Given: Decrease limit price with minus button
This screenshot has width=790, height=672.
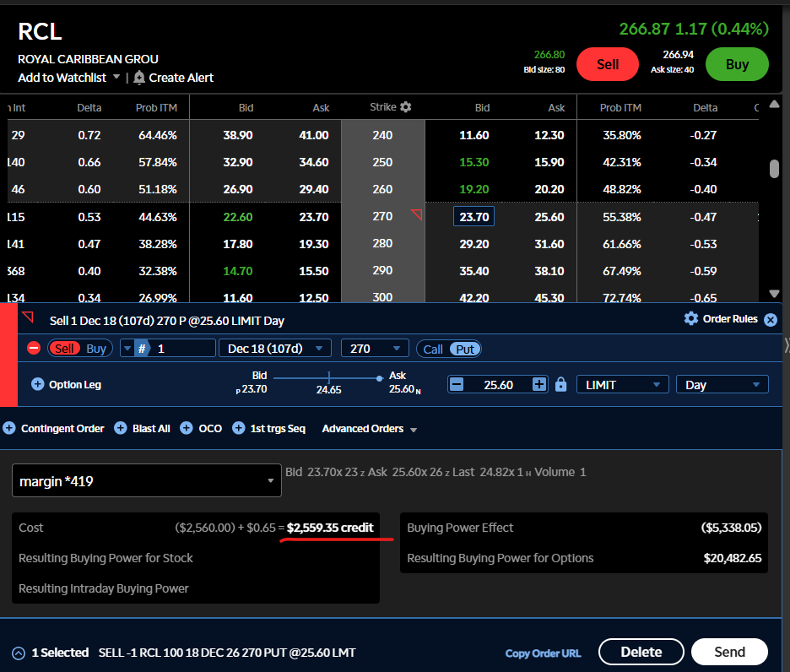Looking at the screenshot, I should 457,385.
